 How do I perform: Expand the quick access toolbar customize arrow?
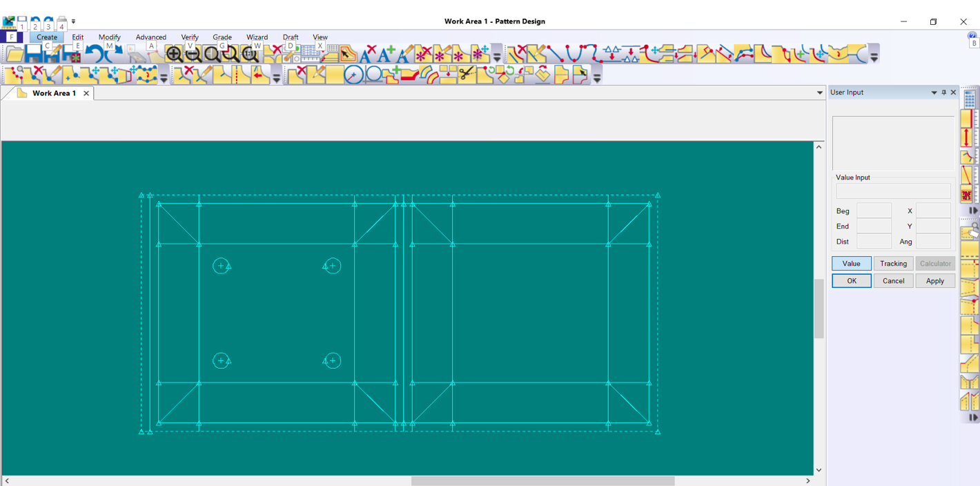(74, 21)
